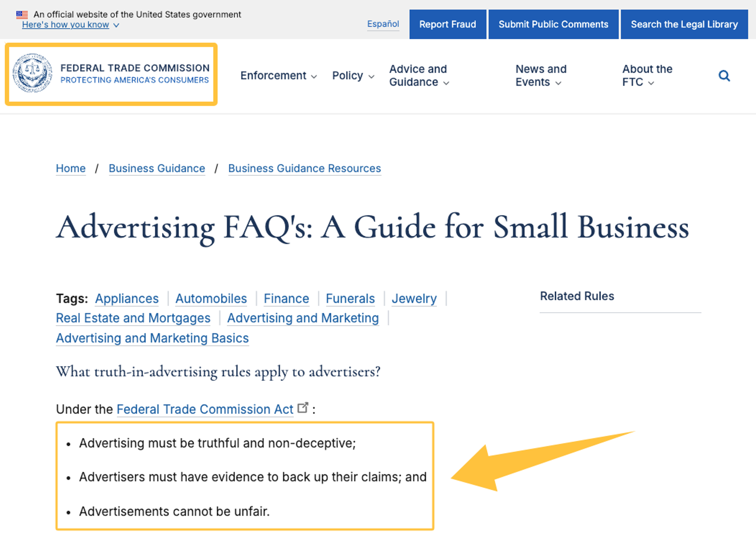The height and width of the screenshot is (535, 756).
Task: Open Advertising and Marketing tag
Action: [x=303, y=318]
